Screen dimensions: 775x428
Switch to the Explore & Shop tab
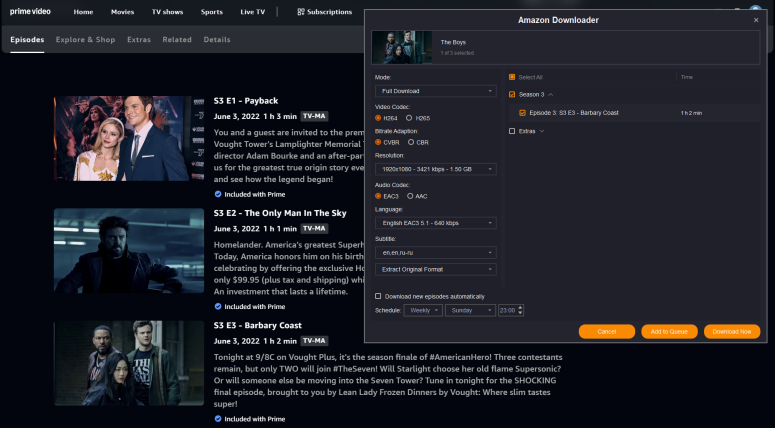pos(85,40)
